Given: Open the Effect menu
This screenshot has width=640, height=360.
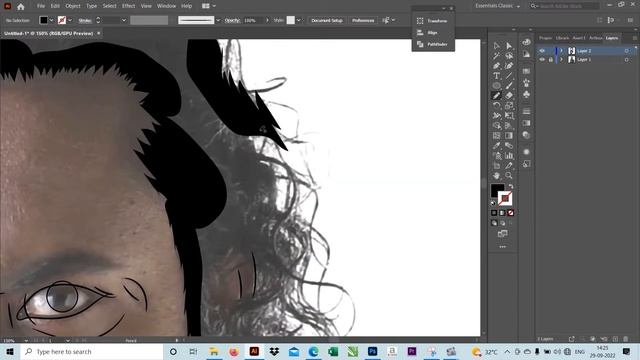Looking at the screenshot, I should pos(129,6).
